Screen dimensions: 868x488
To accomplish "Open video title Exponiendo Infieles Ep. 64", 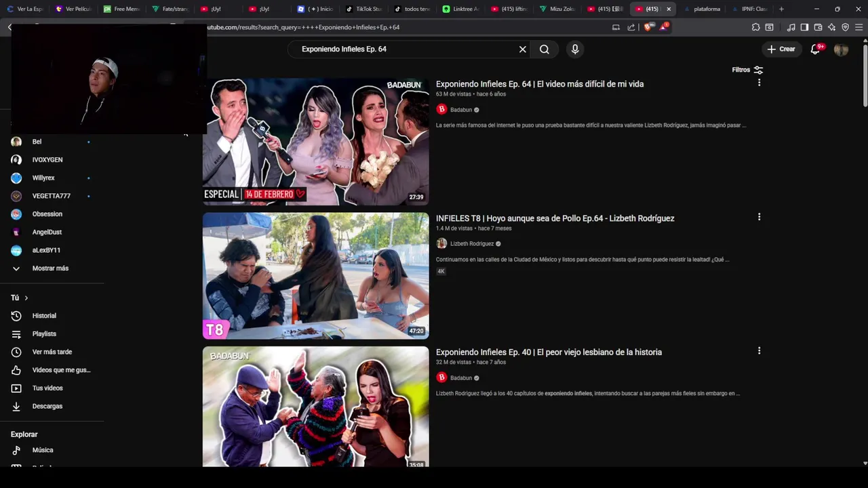I will coord(540,84).
